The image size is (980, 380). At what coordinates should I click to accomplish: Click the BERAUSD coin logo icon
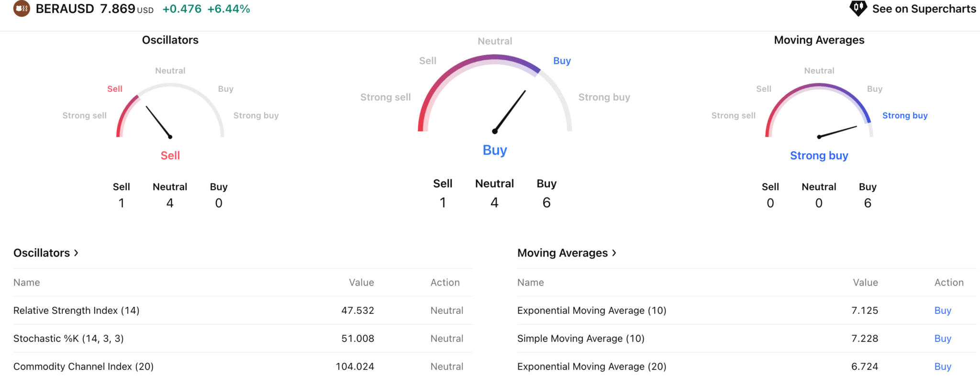coord(22,9)
